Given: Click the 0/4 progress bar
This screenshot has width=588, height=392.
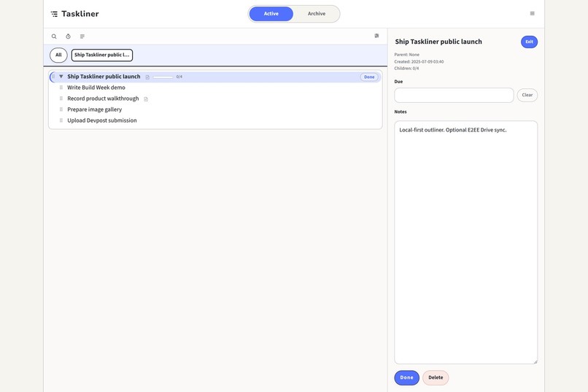Looking at the screenshot, I should [x=163, y=77].
